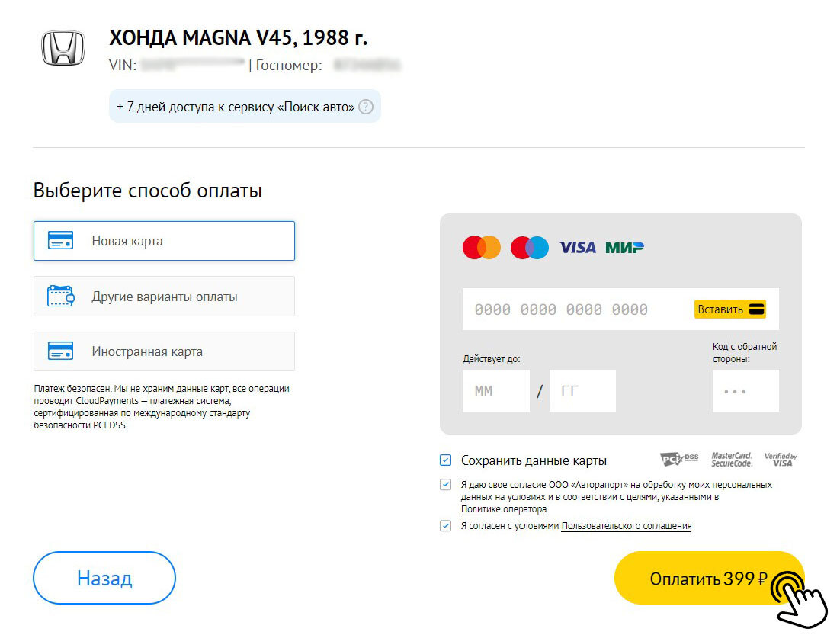
Task: Toggle the user agreement consent checkbox
Action: [x=445, y=526]
